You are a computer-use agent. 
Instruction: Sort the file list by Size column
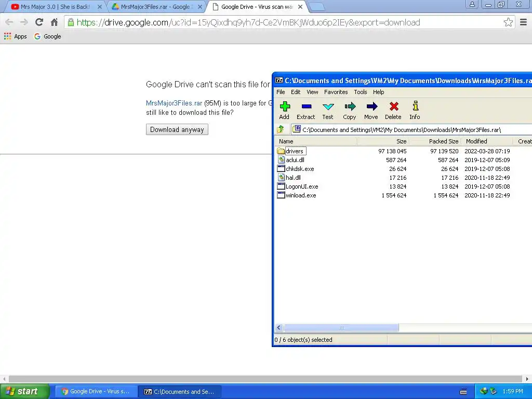(x=383, y=141)
